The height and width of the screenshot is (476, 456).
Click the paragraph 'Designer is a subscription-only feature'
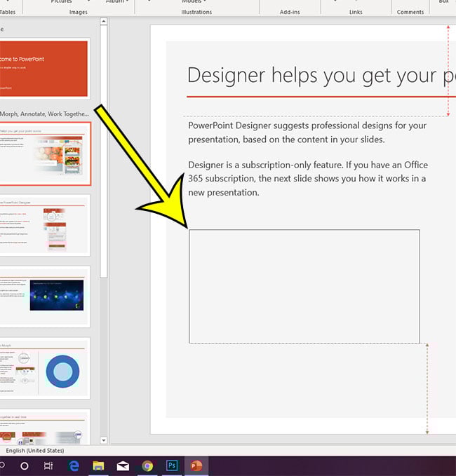click(308, 179)
